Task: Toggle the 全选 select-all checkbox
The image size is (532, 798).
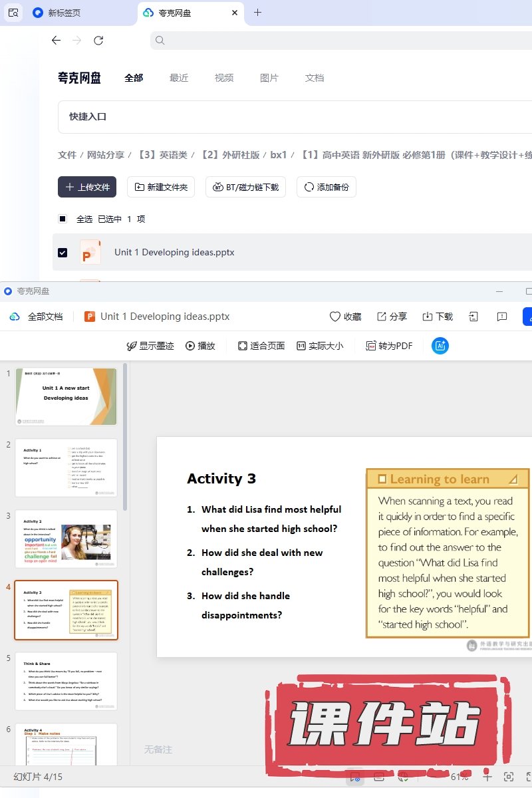Action: pos(63,219)
